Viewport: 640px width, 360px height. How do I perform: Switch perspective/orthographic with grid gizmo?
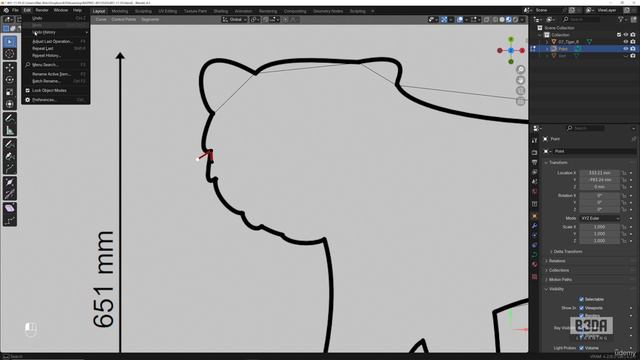[x=520, y=101]
